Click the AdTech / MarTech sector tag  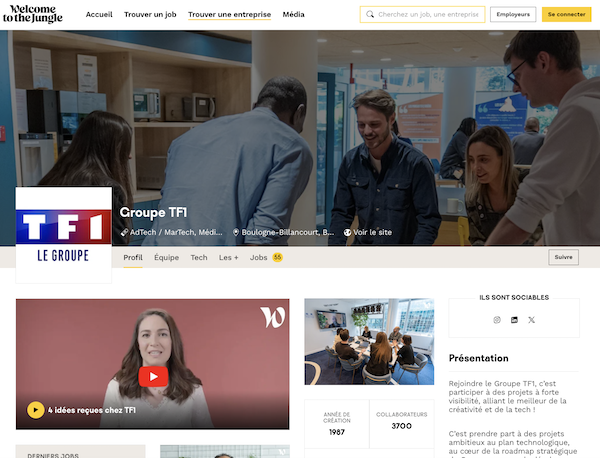[x=171, y=232]
